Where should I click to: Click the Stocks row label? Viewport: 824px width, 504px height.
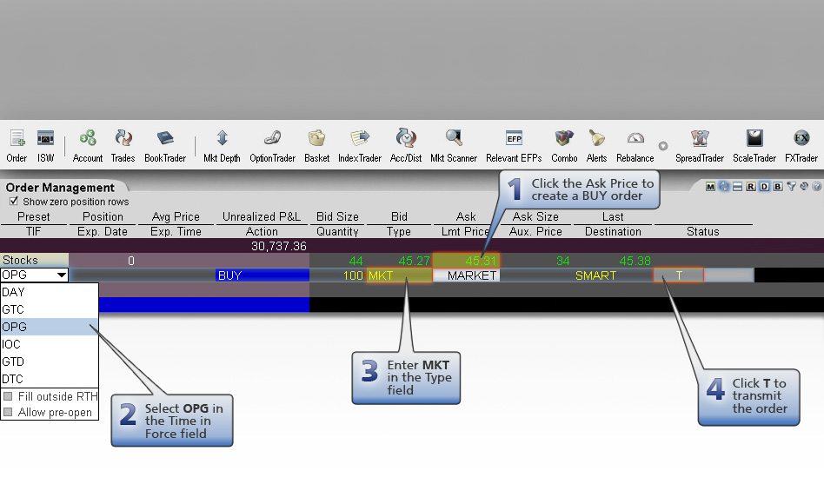34,260
